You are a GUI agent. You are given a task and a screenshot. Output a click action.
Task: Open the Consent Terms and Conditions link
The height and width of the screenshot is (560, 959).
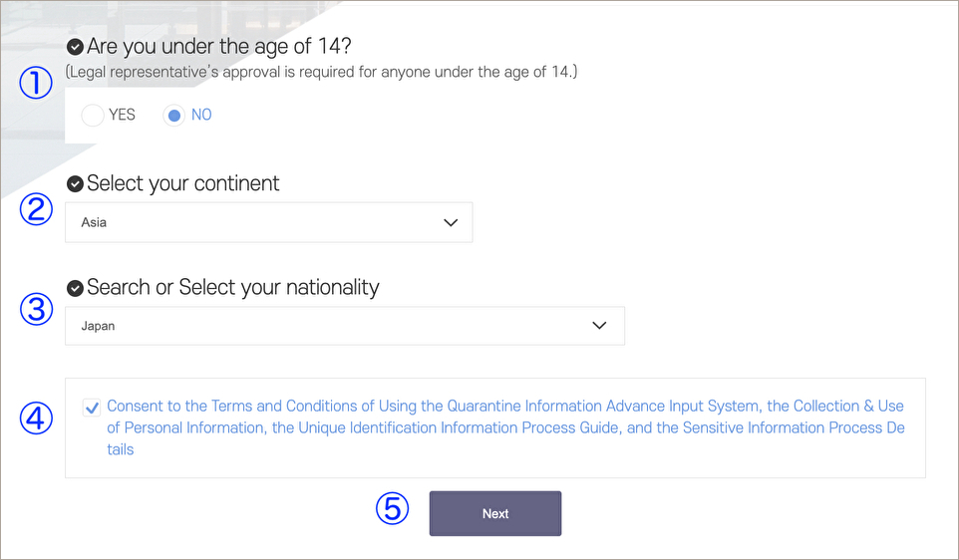pyautogui.click(x=505, y=427)
